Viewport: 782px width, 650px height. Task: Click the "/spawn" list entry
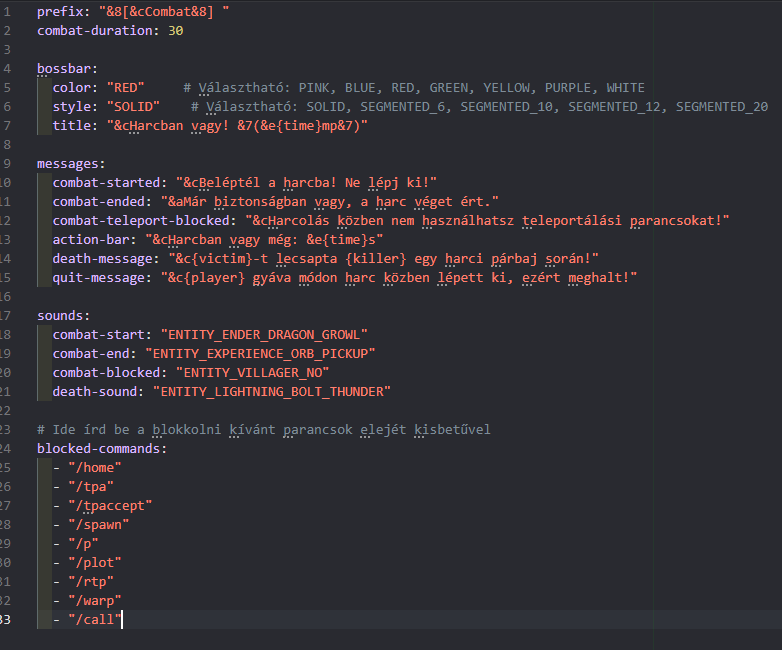(x=99, y=525)
